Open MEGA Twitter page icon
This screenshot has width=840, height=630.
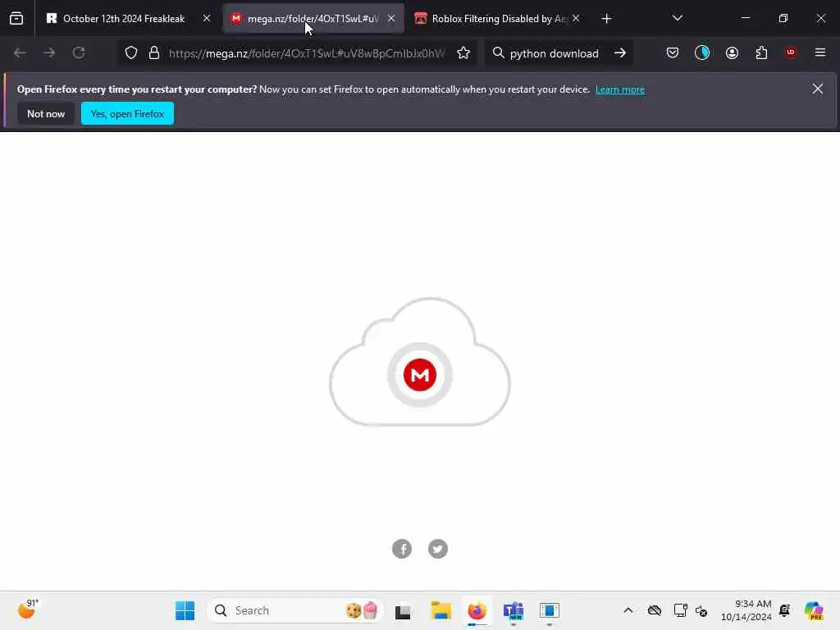[x=438, y=549]
